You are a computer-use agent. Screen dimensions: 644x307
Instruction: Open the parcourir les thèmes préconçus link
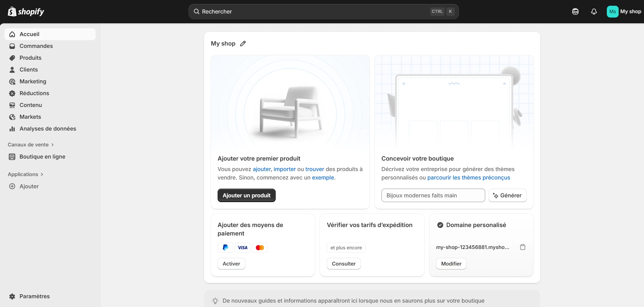[469, 177]
